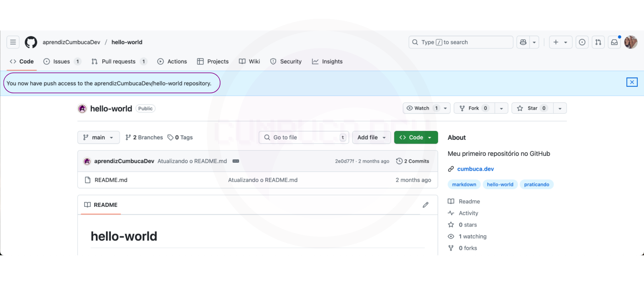Screen dimensions: 644x286
Task: Expand the commit message ellipsis
Action: [x=236, y=161]
